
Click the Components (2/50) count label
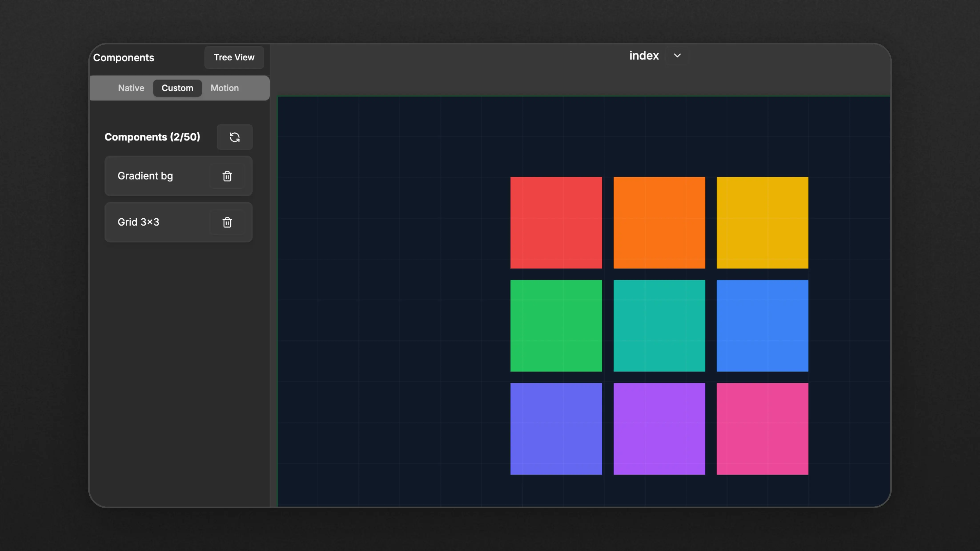[152, 137]
